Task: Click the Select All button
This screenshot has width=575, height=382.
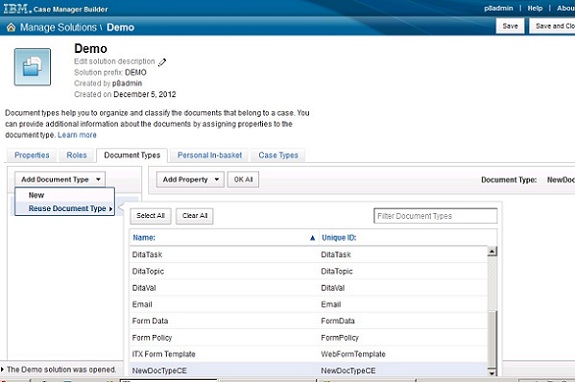Action: (x=150, y=216)
